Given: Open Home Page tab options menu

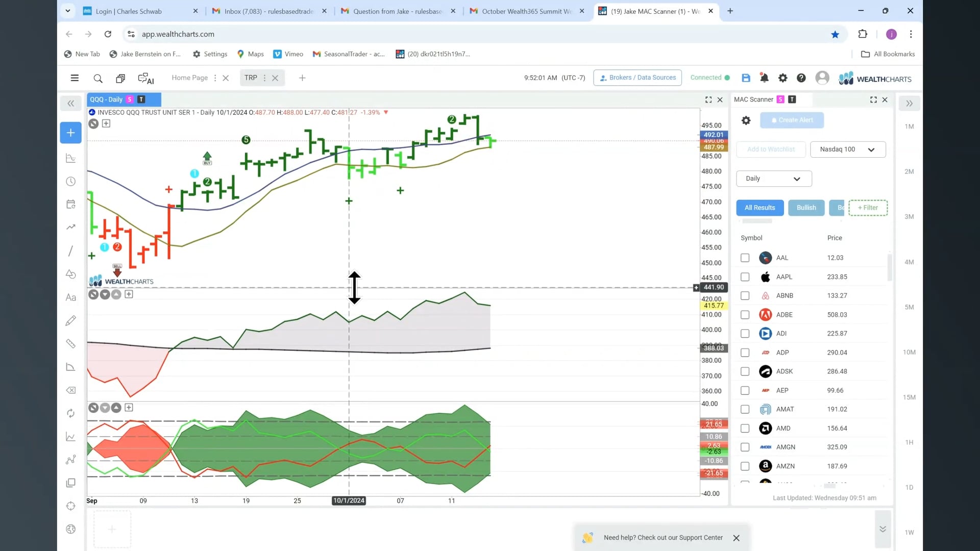Looking at the screenshot, I should pyautogui.click(x=215, y=78).
